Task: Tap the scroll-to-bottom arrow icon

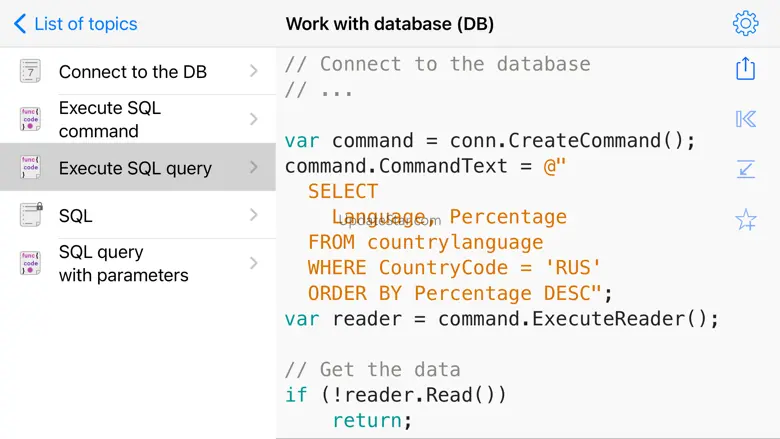Action: 745,169
